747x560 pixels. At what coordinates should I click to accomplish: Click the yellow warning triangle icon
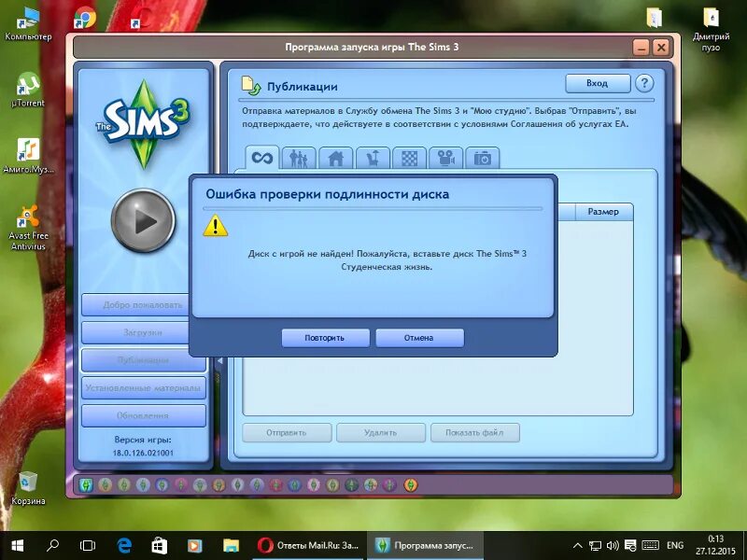[216, 225]
